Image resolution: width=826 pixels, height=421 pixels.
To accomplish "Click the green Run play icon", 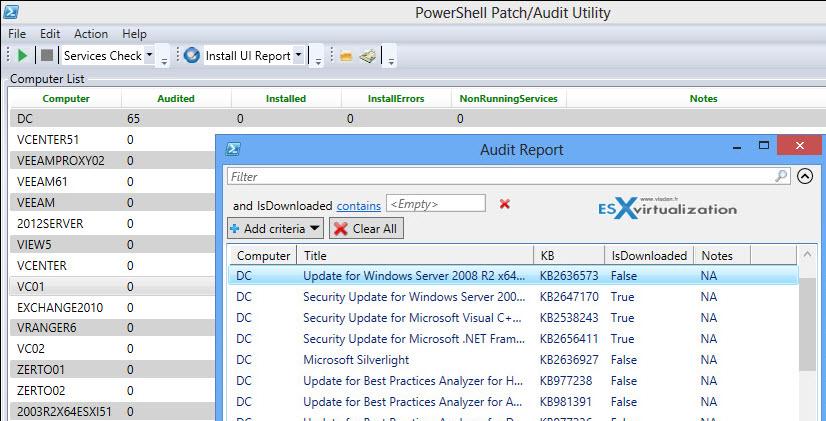I will [22, 55].
